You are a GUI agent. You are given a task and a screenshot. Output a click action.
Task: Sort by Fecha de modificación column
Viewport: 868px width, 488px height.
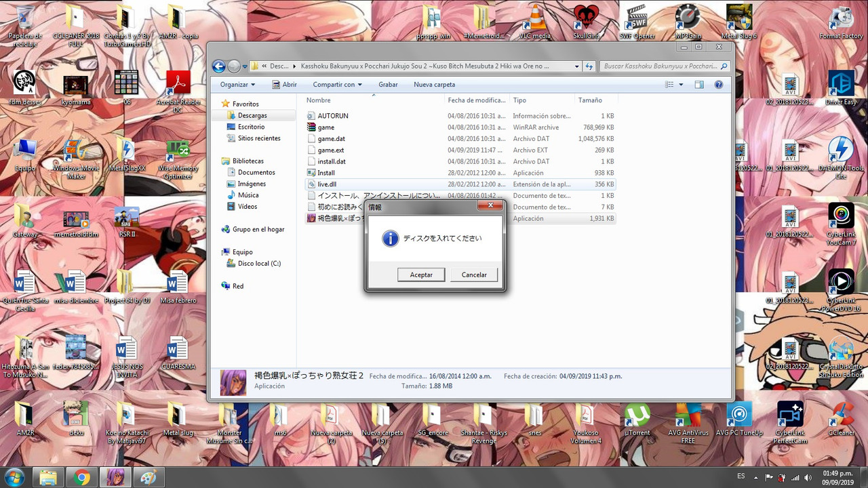coord(477,100)
